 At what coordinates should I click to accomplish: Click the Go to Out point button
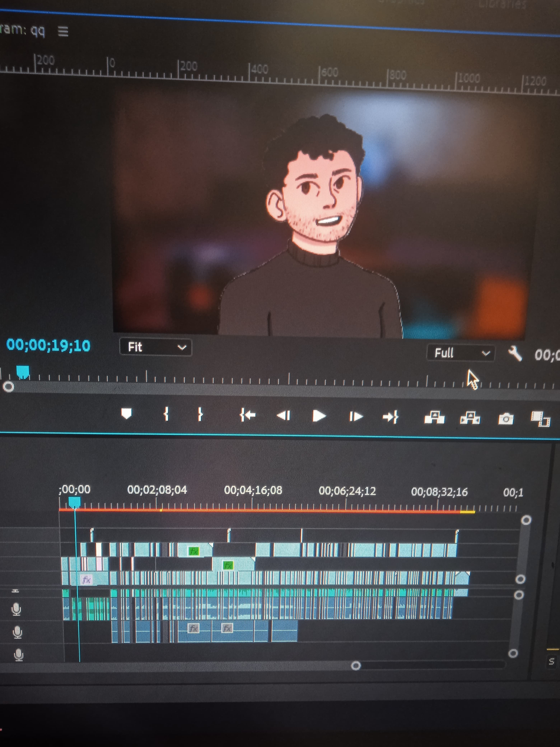point(391,417)
